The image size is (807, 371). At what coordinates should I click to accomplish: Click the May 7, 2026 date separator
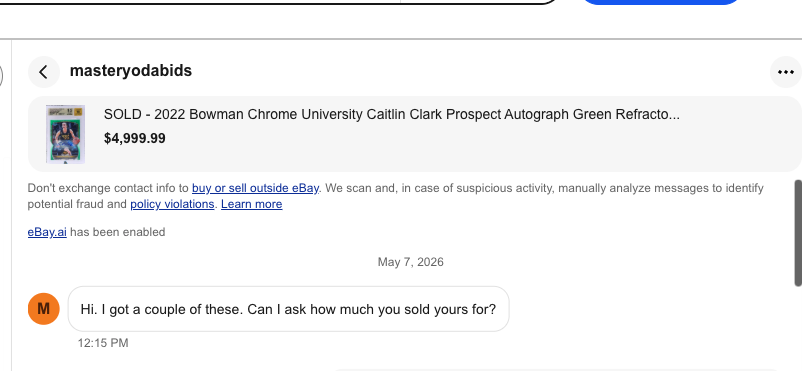click(411, 262)
